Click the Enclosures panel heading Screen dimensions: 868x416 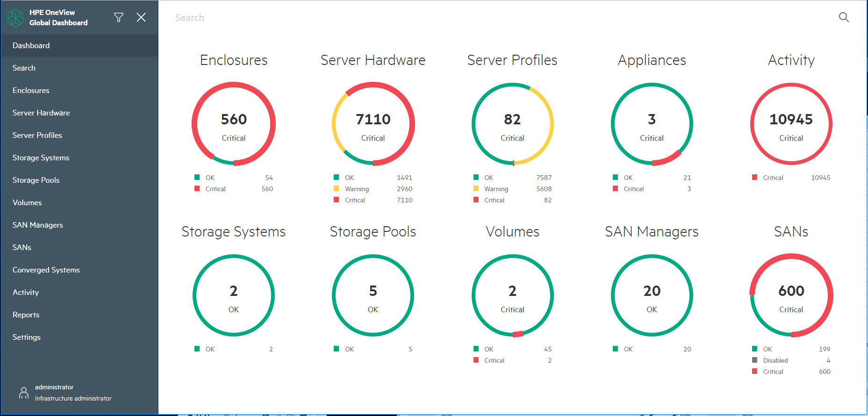[x=234, y=60]
